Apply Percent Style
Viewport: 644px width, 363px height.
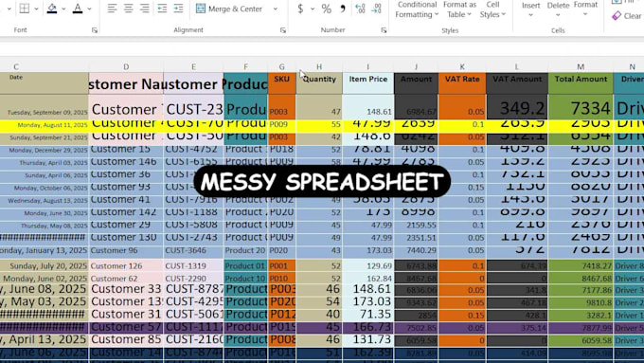(327, 9)
